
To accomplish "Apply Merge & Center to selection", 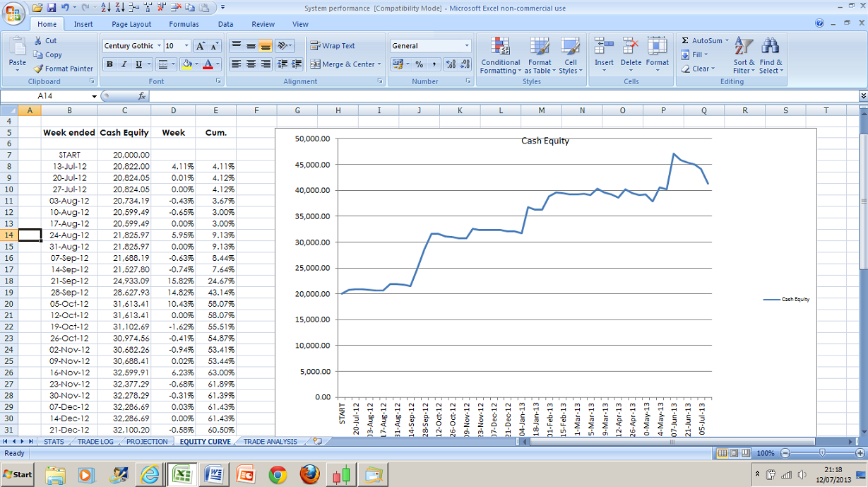I will coord(344,64).
